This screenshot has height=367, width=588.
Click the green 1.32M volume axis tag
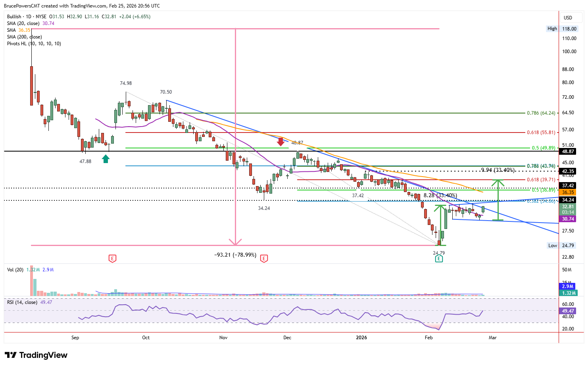pos(568,293)
